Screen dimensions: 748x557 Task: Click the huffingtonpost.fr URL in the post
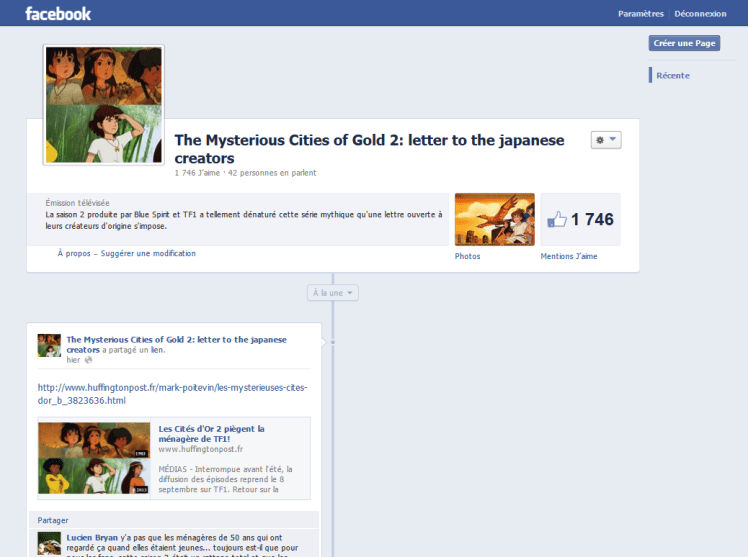click(172, 393)
